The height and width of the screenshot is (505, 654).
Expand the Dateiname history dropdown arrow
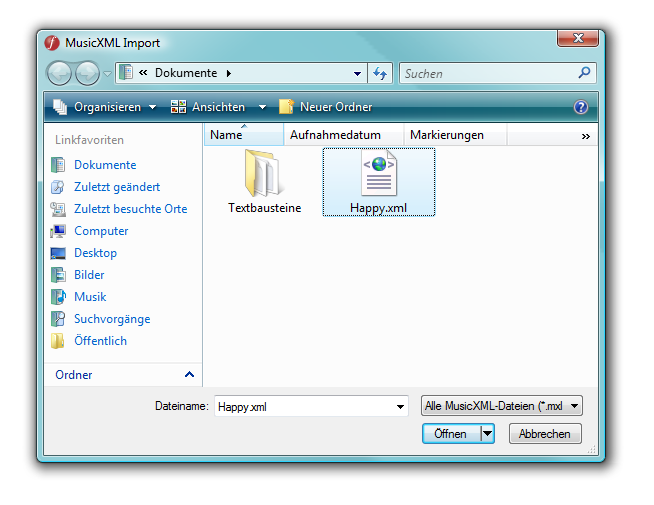(401, 407)
